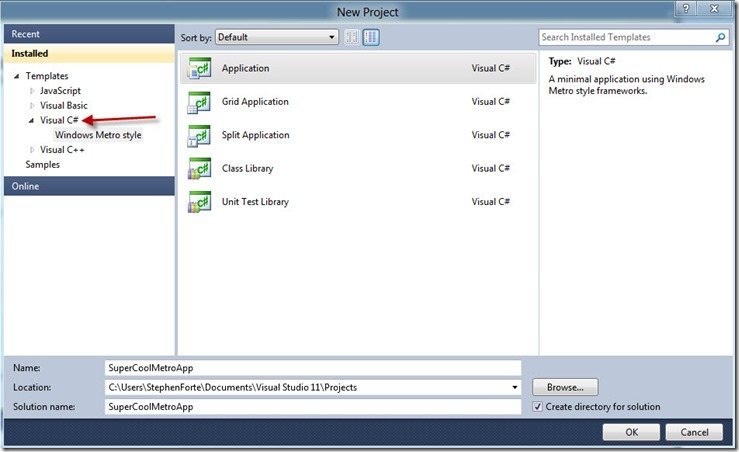This screenshot has height=452, width=739.
Task: Collapse the Templates tree node
Action: point(17,76)
